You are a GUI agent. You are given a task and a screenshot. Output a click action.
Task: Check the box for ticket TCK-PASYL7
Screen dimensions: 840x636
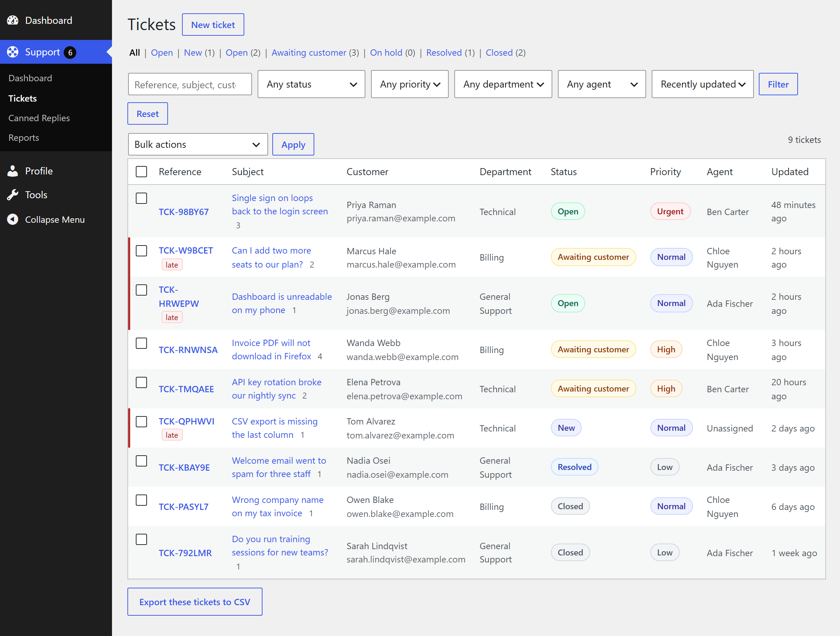point(141,500)
